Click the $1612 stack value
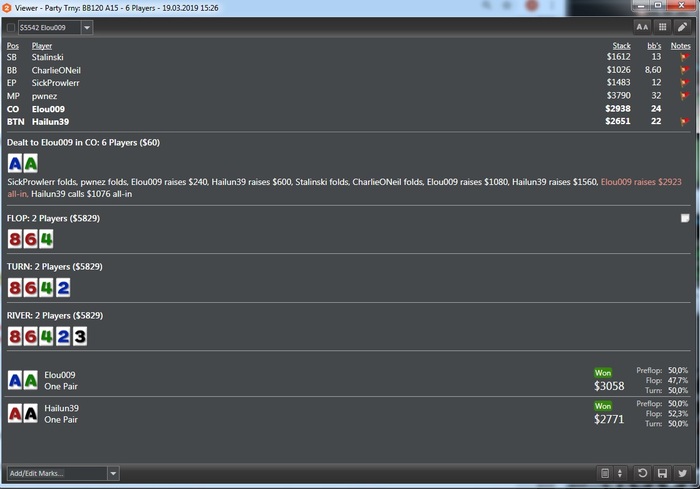Viewport: 700px width, 489px height. click(x=618, y=57)
